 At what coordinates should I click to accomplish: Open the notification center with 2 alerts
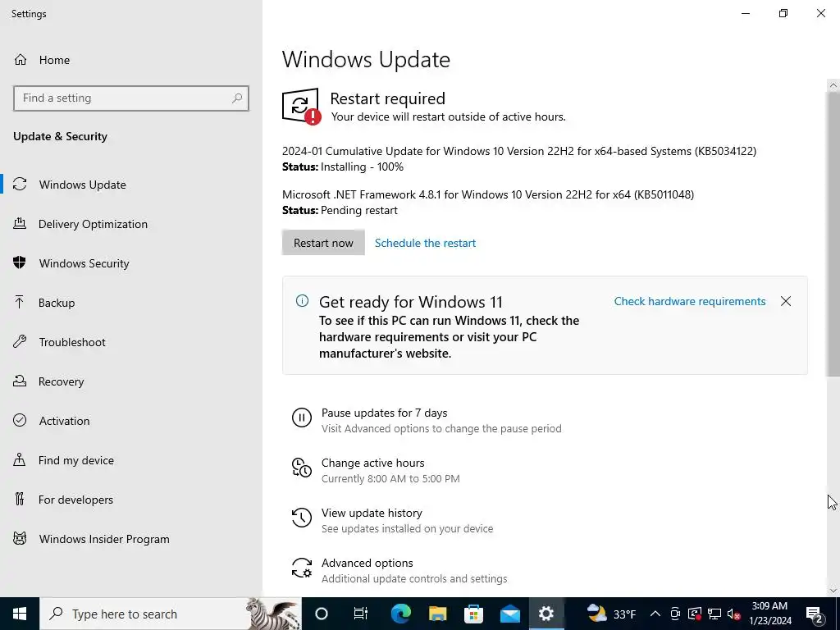pos(815,614)
